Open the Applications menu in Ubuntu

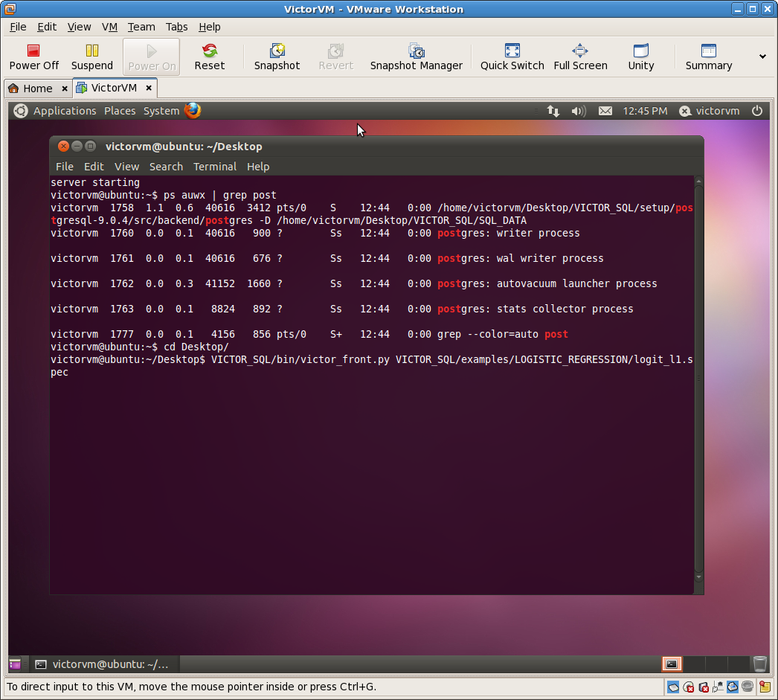click(65, 111)
